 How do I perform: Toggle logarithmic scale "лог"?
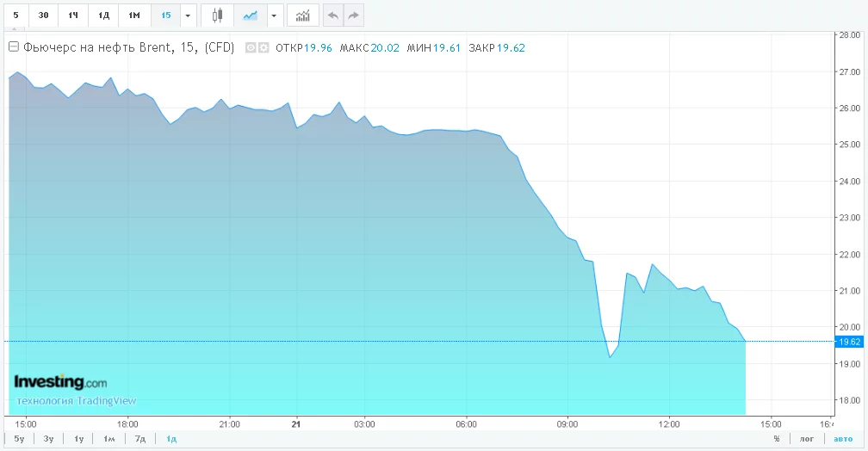(x=807, y=439)
